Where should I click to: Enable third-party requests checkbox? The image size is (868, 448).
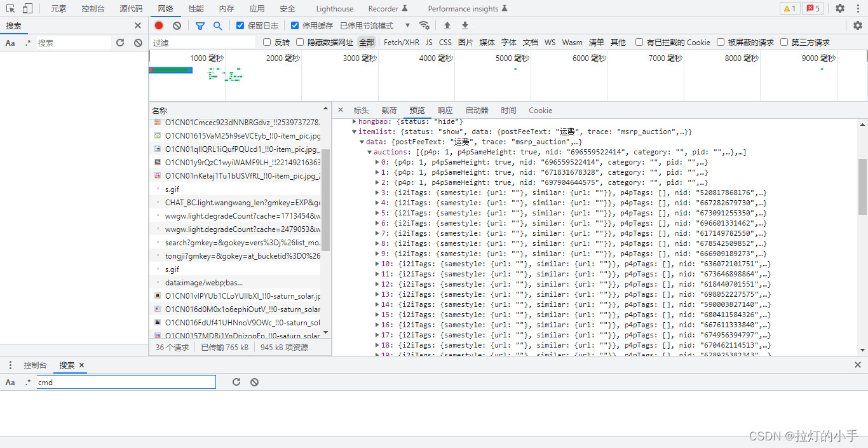coord(784,42)
